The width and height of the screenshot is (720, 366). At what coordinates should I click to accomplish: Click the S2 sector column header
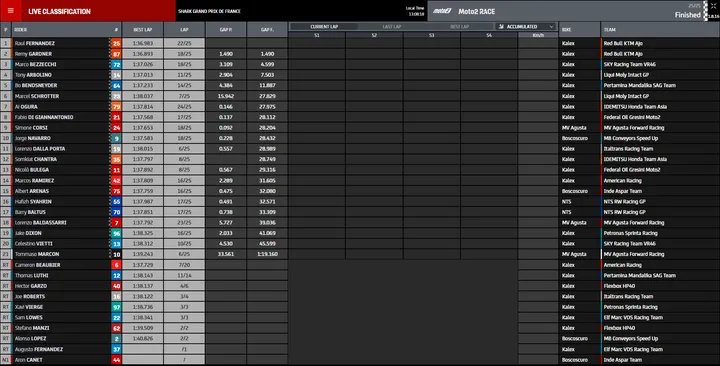pyautogui.click(x=374, y=35)
